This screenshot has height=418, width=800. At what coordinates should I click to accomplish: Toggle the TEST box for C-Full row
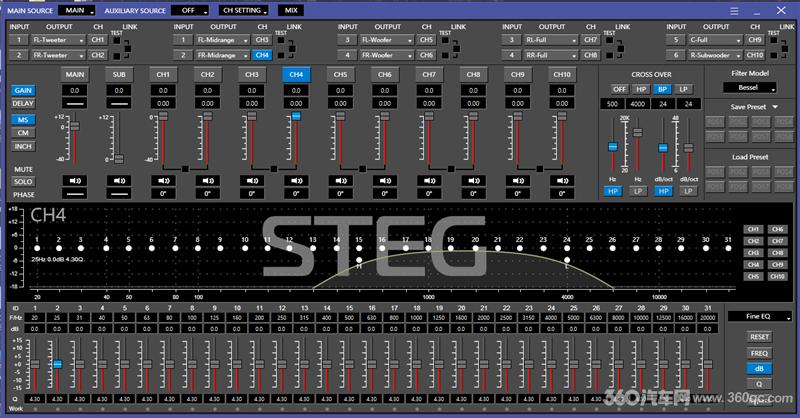(774, 40)
